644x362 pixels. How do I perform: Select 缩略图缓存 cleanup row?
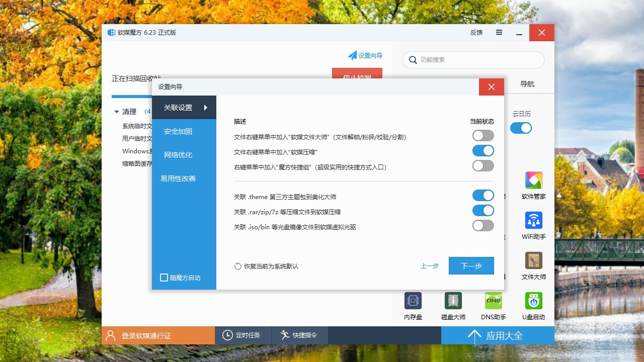137,164
